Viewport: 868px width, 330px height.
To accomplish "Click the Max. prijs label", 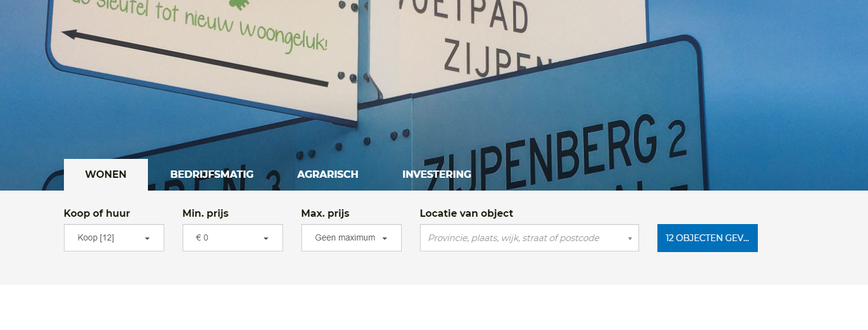I will coord(325,213).
